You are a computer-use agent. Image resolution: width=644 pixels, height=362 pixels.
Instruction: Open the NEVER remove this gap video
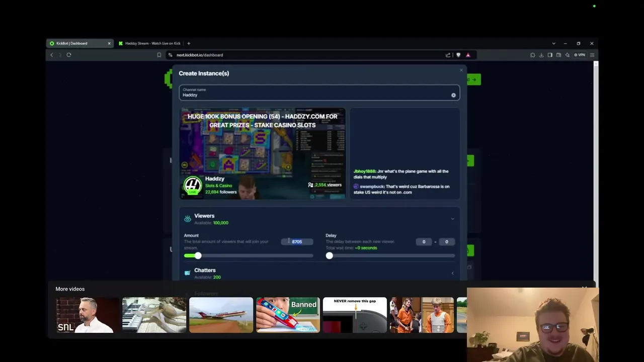(x=355, y=315)
